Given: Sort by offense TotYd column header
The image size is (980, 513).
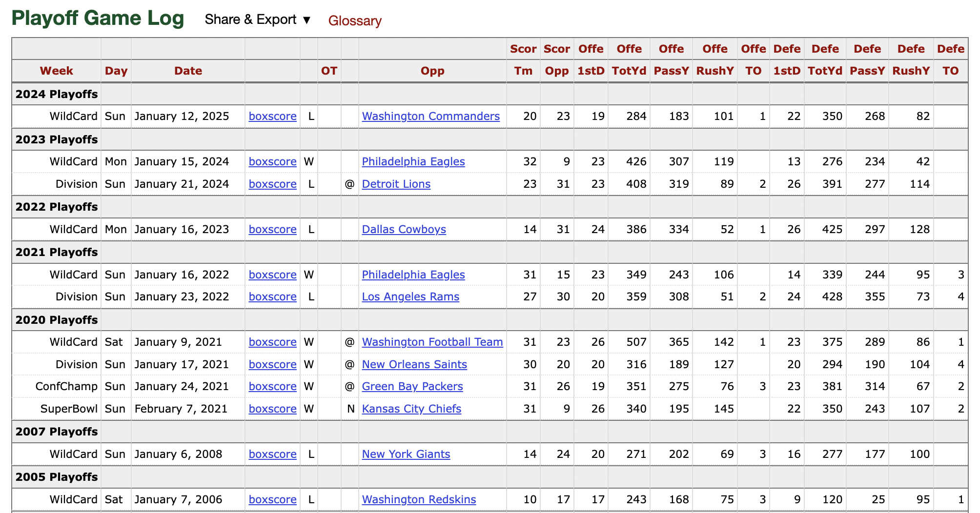Looking at the screenshot, I should point(629,71).
